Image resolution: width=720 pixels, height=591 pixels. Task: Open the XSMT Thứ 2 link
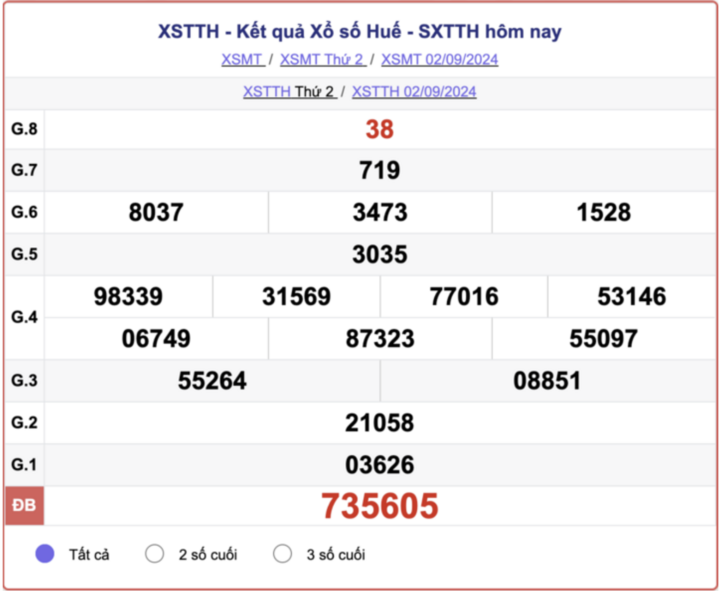[x=322, y=59]
